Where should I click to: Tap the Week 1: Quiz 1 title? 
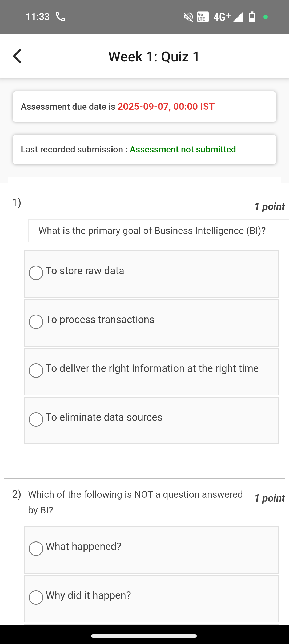pos(154,56)
